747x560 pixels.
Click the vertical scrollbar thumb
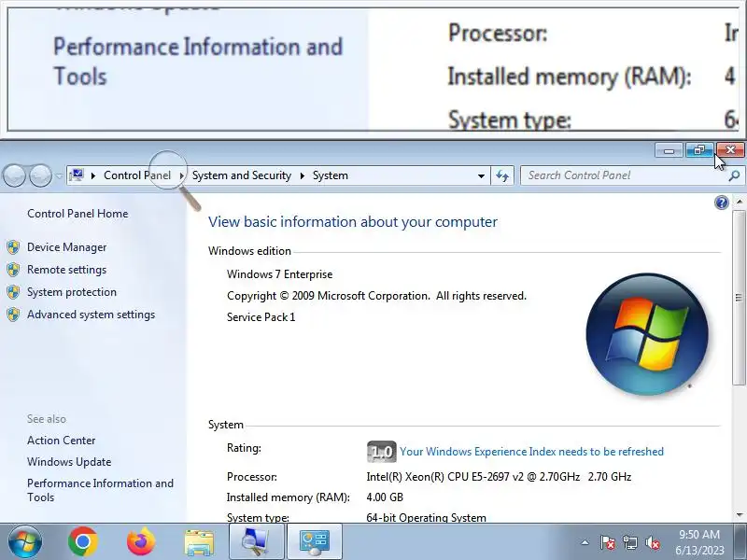739,297
